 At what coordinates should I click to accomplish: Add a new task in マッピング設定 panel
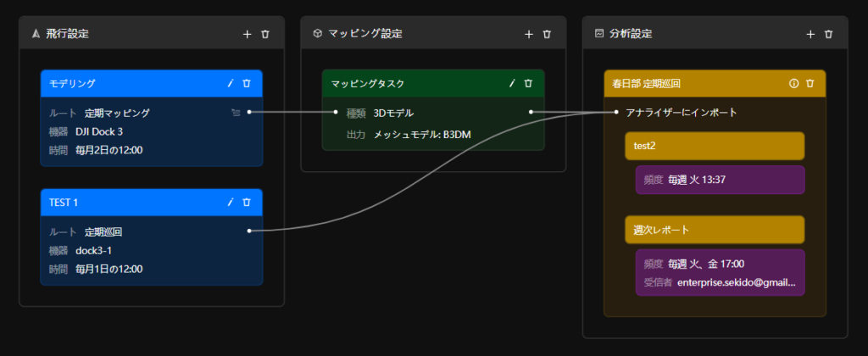coord(529,34)
